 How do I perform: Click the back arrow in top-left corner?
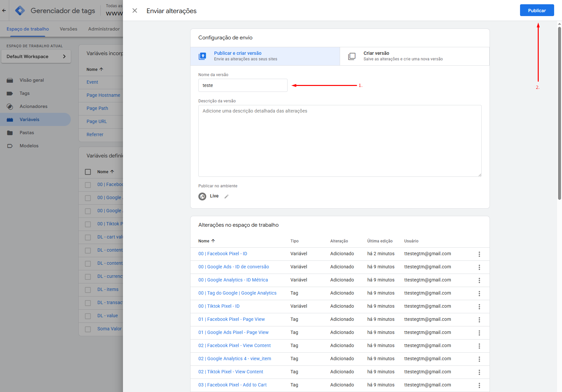4,11
